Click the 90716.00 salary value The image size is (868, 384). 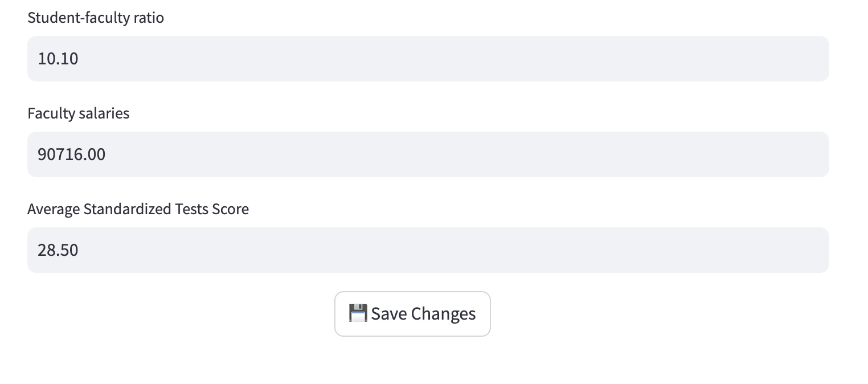(x=72, y=154)
